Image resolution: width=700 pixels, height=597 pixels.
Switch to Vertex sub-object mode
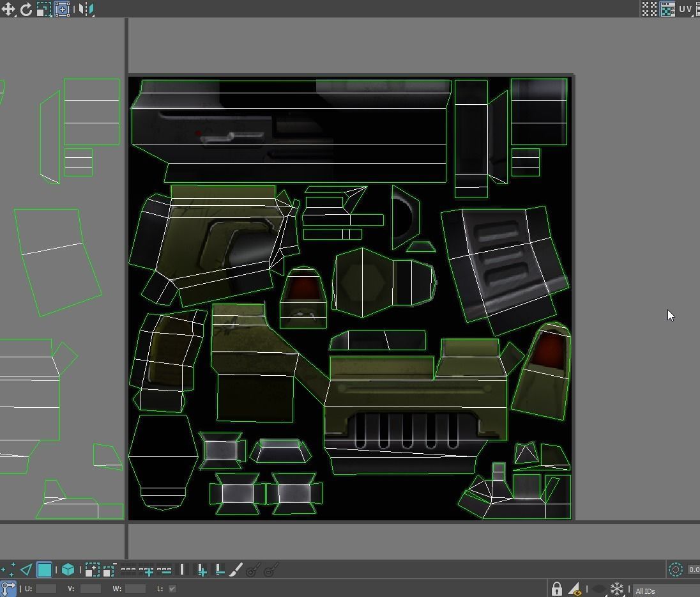point(8,570)
